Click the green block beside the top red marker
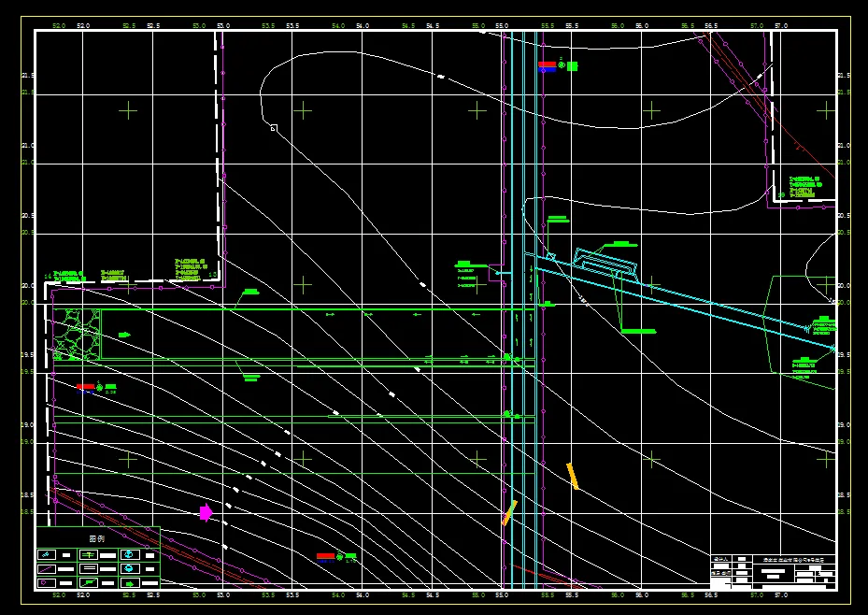 point(573,65)
